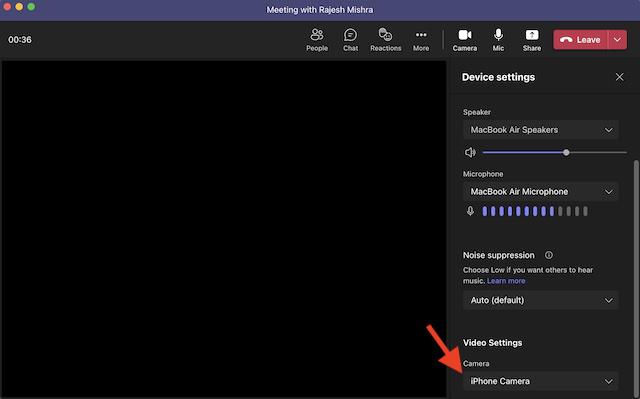Click the Microphone label

pyautogui.click(x=483, y=174)
